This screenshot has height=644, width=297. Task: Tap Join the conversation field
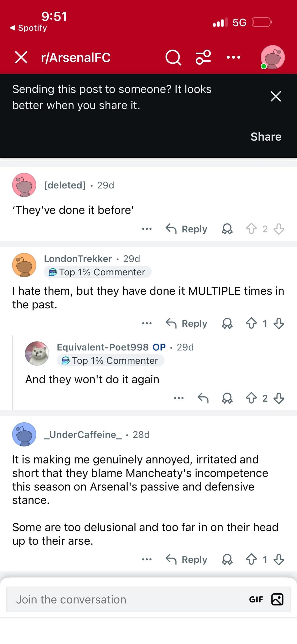coord(124,599)
